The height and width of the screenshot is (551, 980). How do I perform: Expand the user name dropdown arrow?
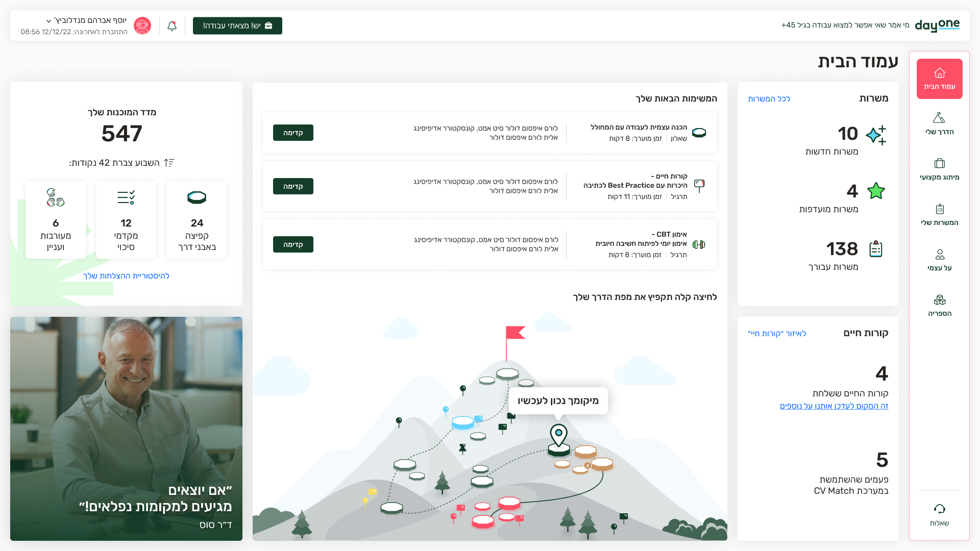point(48,21)
